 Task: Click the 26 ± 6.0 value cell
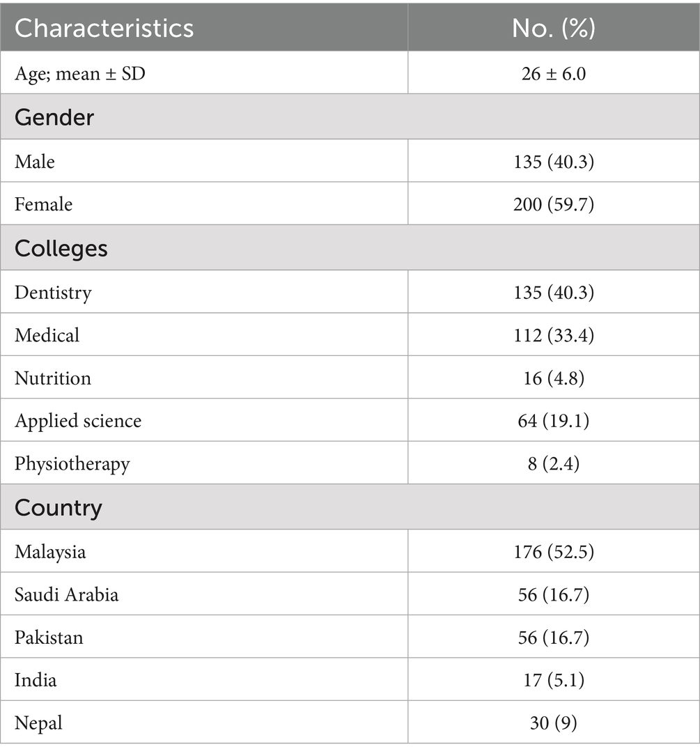(554, 74)
